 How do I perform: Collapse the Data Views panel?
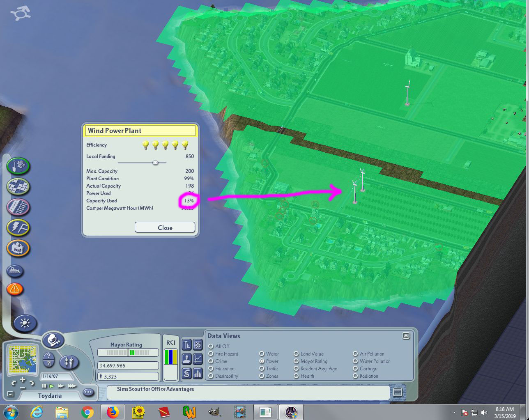tap(406, 335)
